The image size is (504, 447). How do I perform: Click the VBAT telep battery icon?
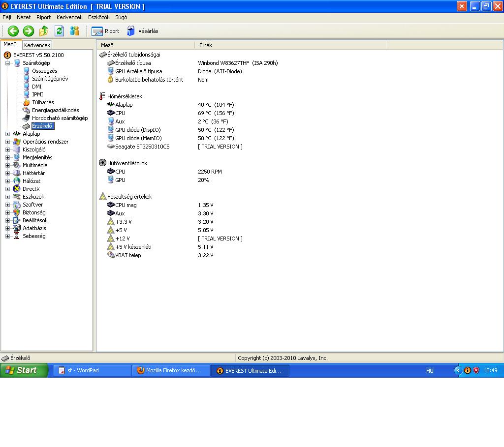coord(111,255)
